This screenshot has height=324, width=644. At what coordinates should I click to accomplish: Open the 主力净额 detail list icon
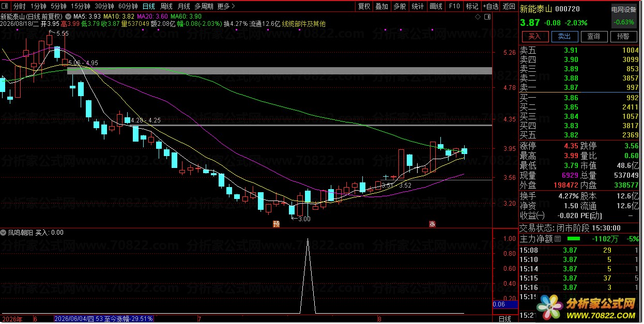tap(557, 239)
